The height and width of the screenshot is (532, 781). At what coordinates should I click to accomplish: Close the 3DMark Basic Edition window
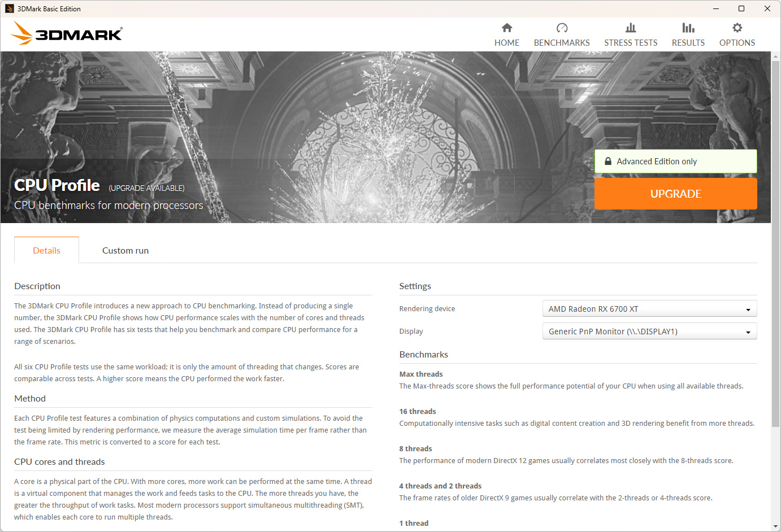[x=767, y=8]
